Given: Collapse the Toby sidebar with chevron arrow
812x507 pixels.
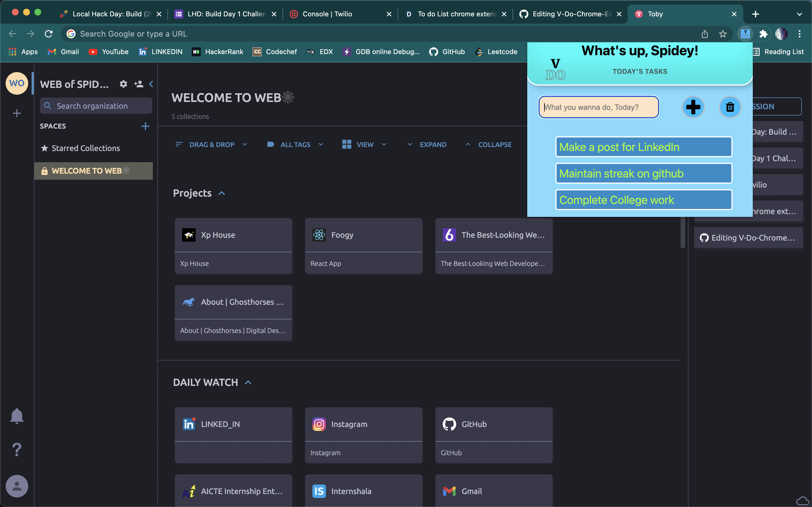Looking at the screenshot, I should (x=151, y=84).
